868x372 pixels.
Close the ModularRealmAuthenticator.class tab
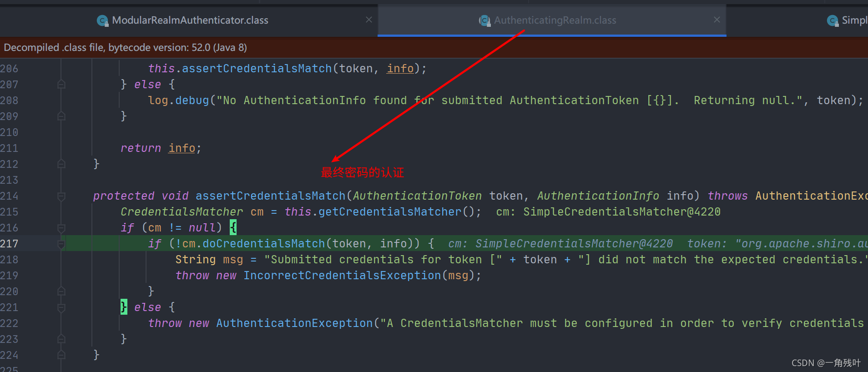[x=369, y=20]
